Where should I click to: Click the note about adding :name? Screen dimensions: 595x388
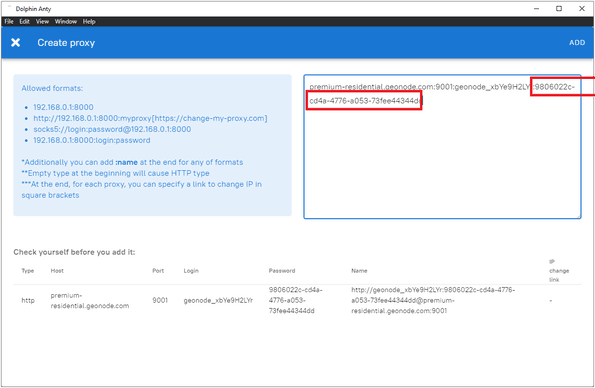132,162
